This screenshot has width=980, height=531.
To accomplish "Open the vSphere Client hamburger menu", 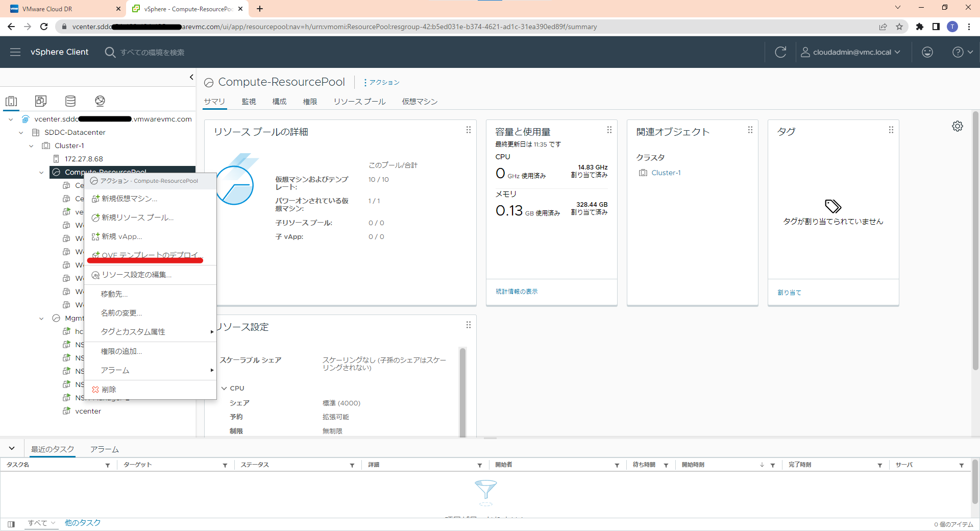I will click(15, 52).
